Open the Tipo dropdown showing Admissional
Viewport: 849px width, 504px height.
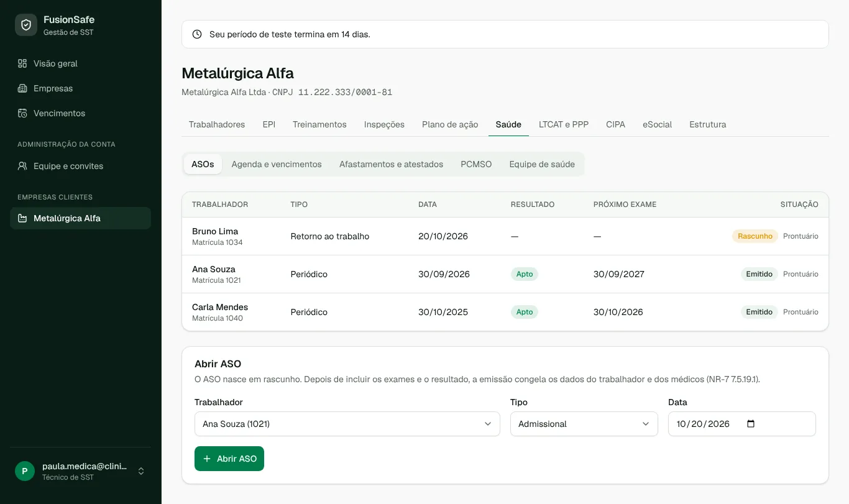click(x=584, y=424)
